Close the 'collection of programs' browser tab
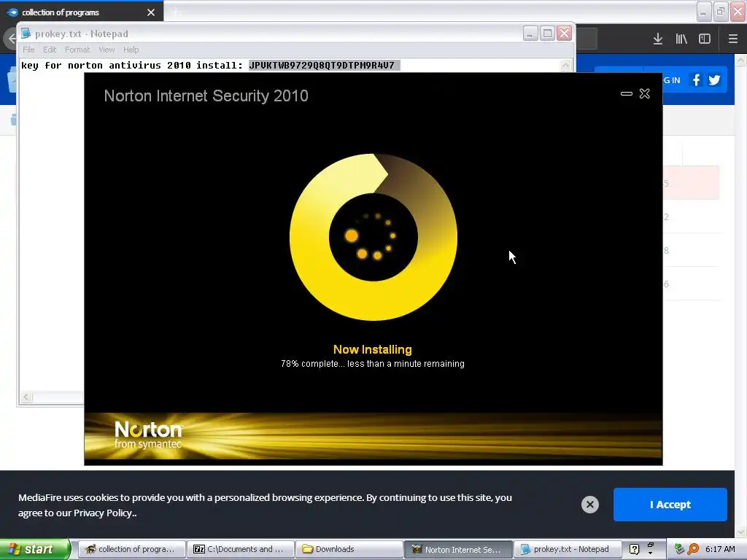The width and height of the screenshot is (747, 560). point(151,12)
